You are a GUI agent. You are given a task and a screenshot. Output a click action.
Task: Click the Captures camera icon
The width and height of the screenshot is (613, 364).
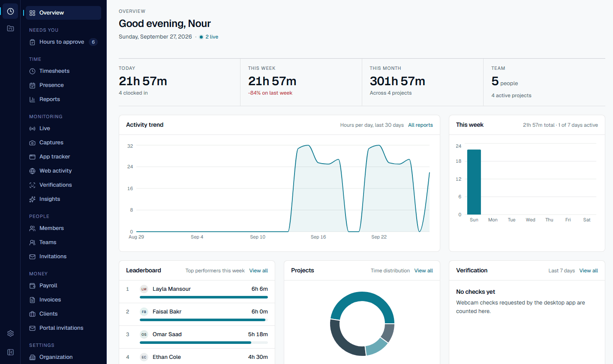(32, 143)
